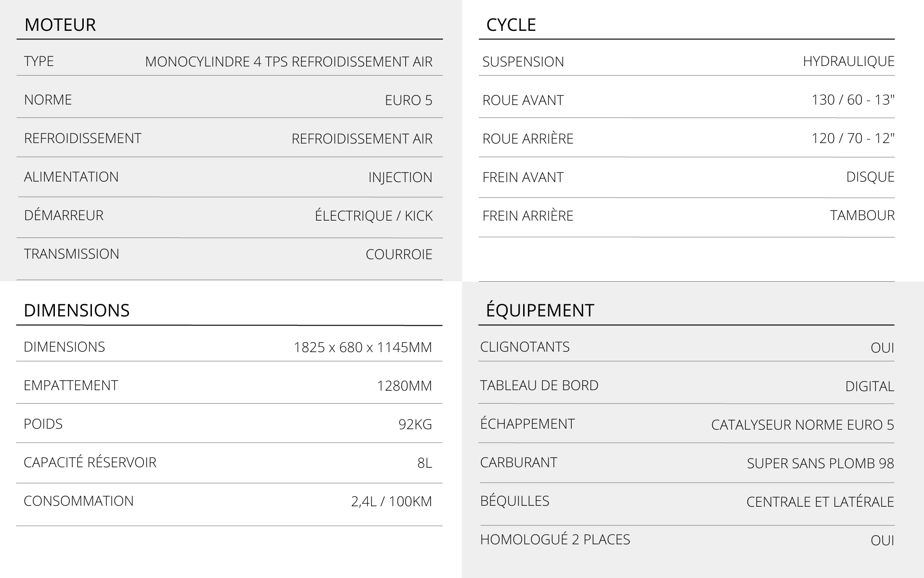
Task: Click the HYDRAULIQUE suspension value
Action: (x=848, y=61)
